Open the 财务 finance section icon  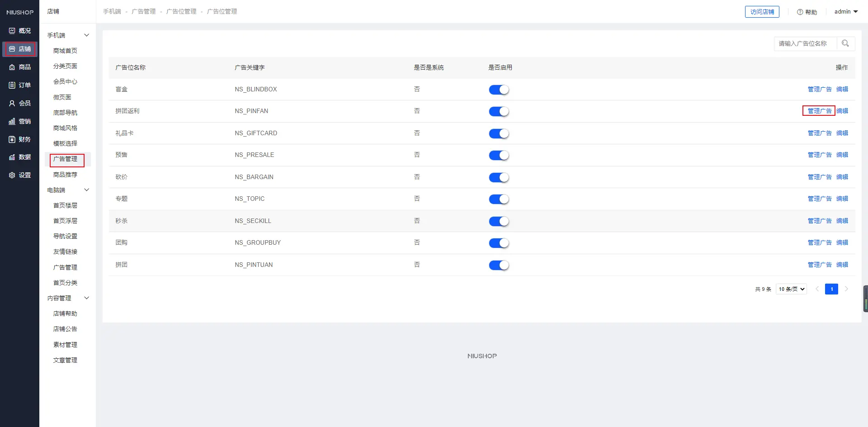pyautogui.click(x=12, y=139)
